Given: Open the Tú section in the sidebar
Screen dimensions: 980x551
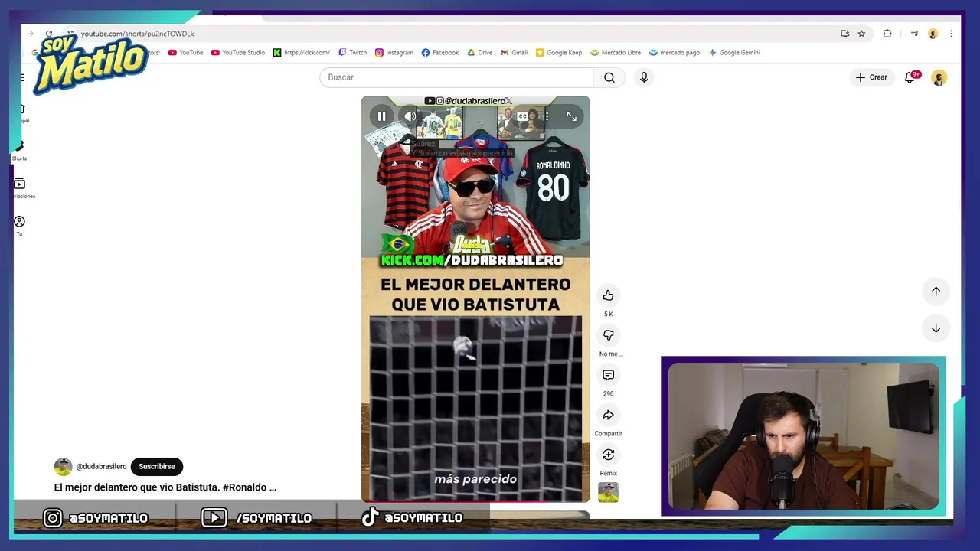Looking at the screenshot, I should [x=19, y=226].
